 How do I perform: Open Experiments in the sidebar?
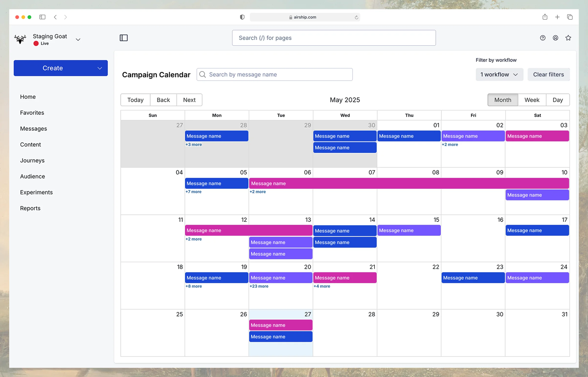coord(37,192)
